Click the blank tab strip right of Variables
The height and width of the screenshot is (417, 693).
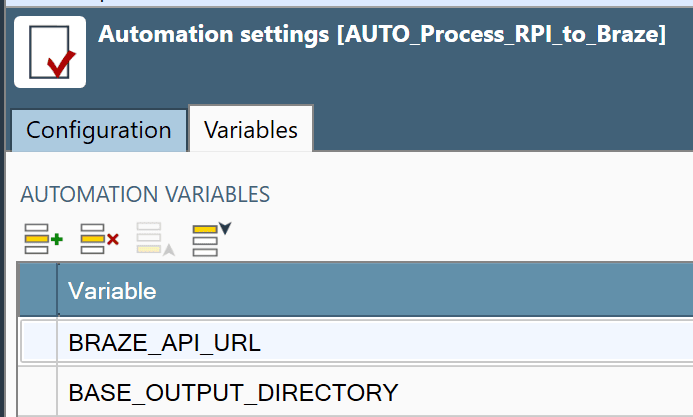click(x=500, y=130)
